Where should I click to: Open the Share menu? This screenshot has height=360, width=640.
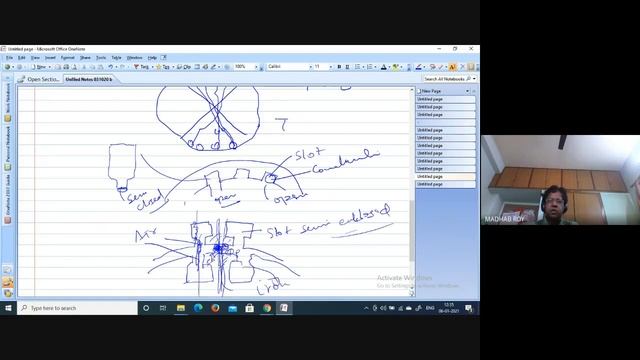click(85, 58)
